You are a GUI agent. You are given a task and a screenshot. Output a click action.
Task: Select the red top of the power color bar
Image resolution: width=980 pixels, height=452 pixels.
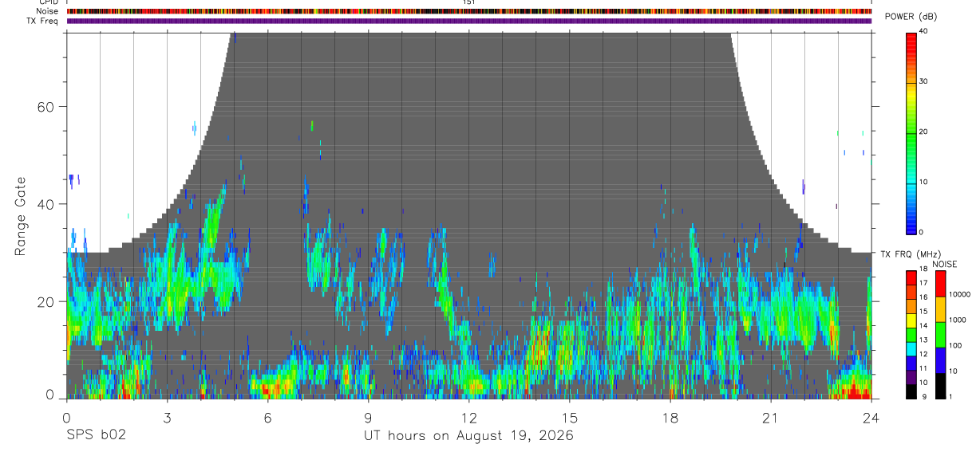(911, 38)
